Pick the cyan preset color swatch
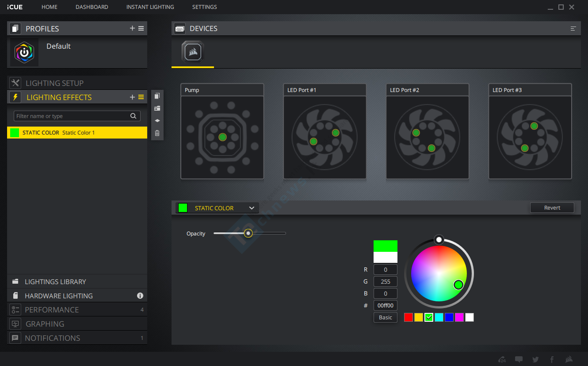The width and height of the screenshot is (588, 366). coord(439,317)
